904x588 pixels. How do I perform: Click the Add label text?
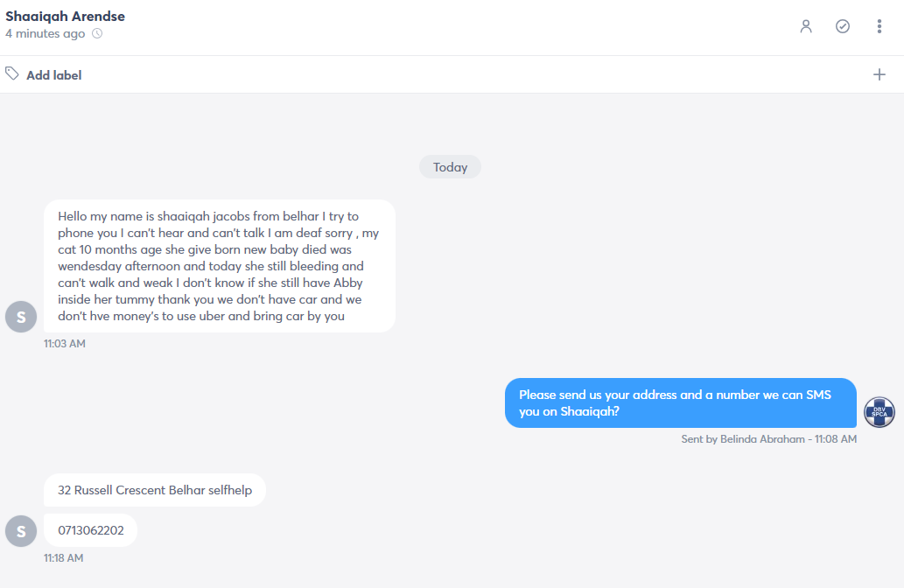tap(54, 75)
